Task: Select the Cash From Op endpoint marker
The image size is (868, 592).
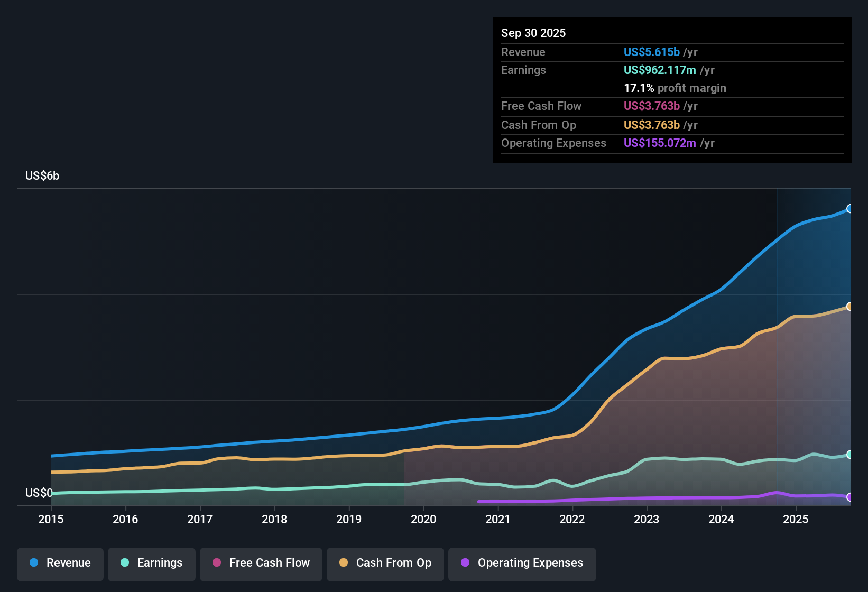Action: click(849, 306)
